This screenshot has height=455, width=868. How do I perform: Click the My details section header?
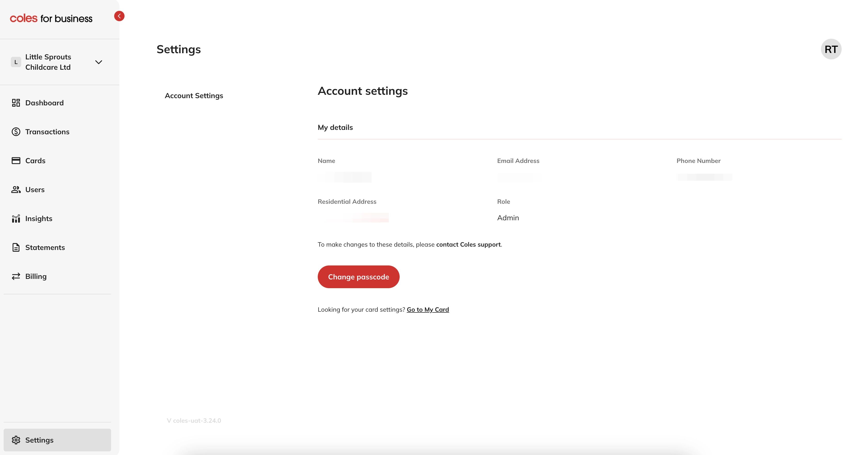(x=335, y=127)
